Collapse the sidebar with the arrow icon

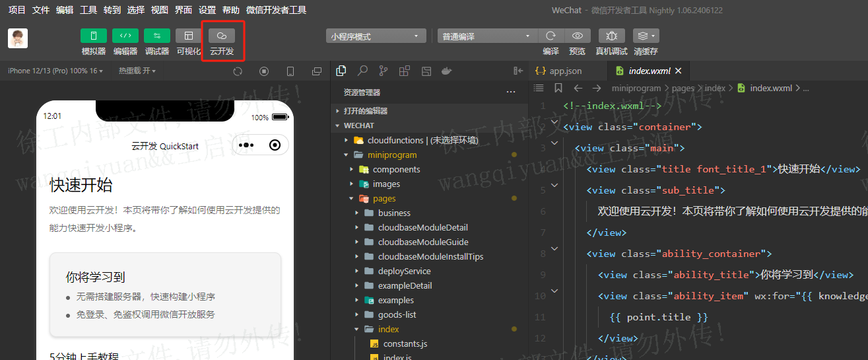point(518,71)
